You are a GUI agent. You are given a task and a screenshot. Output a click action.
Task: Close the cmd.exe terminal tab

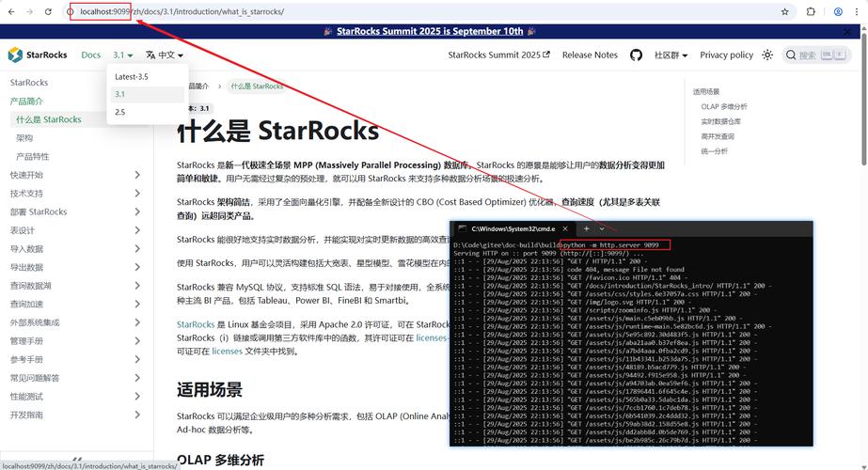[x=565, y=228]
